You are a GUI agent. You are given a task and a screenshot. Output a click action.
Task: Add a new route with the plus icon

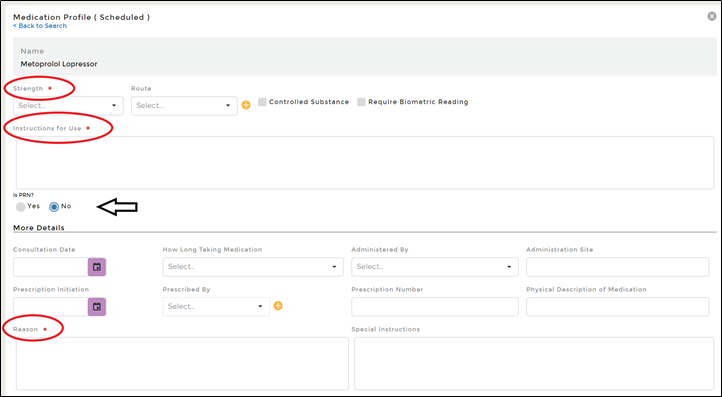click(x=246, y=105)
